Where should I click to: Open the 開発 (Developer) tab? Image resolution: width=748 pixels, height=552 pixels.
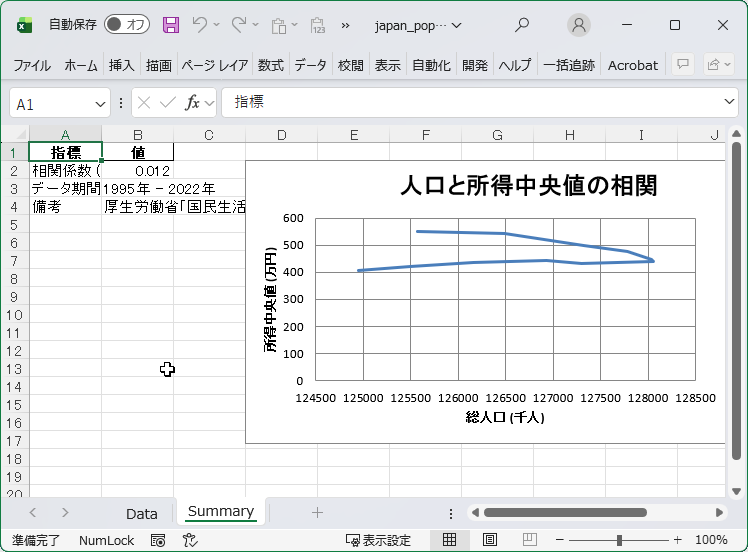[475, 65]
